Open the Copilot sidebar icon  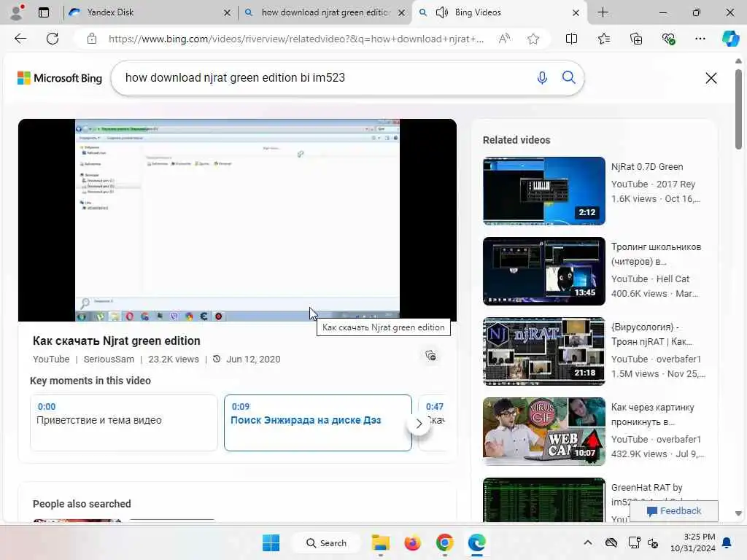[x=730, y=39]
